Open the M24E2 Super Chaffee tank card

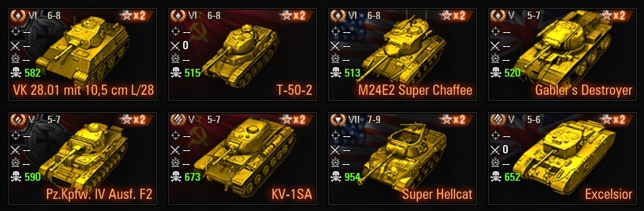(402, 54)
